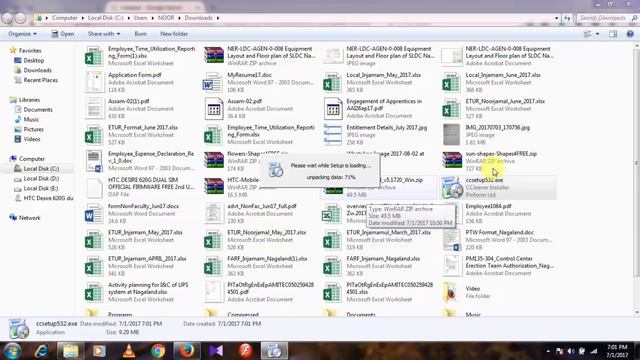Select Local Disk (E:) in sidebar
Screen dimensions: 640x360
41,188
